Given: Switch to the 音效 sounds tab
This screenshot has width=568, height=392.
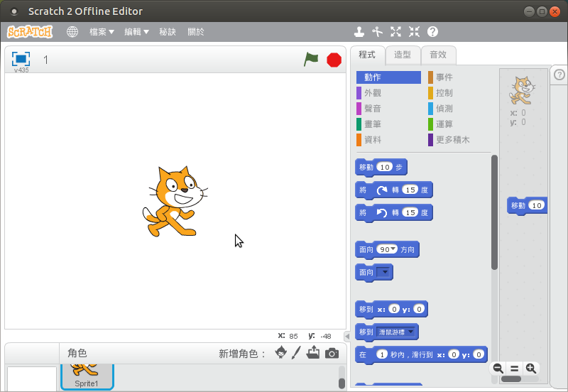Looking at the screenshot, I should 438,55.
